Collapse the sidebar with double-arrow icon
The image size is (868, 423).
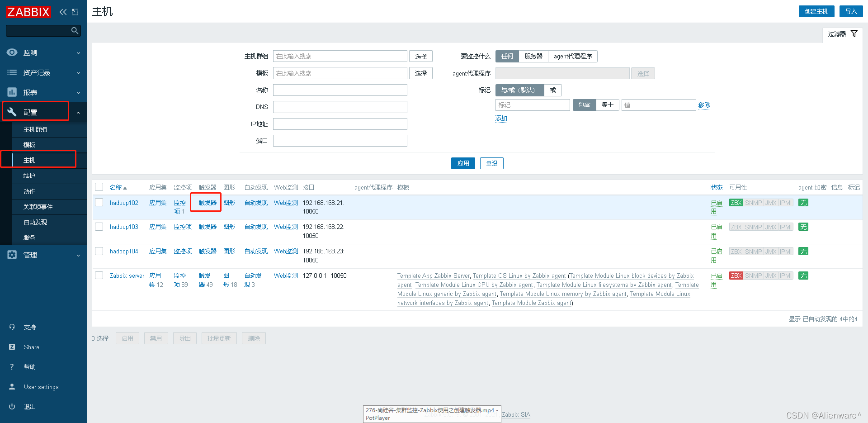pos(63,12)
